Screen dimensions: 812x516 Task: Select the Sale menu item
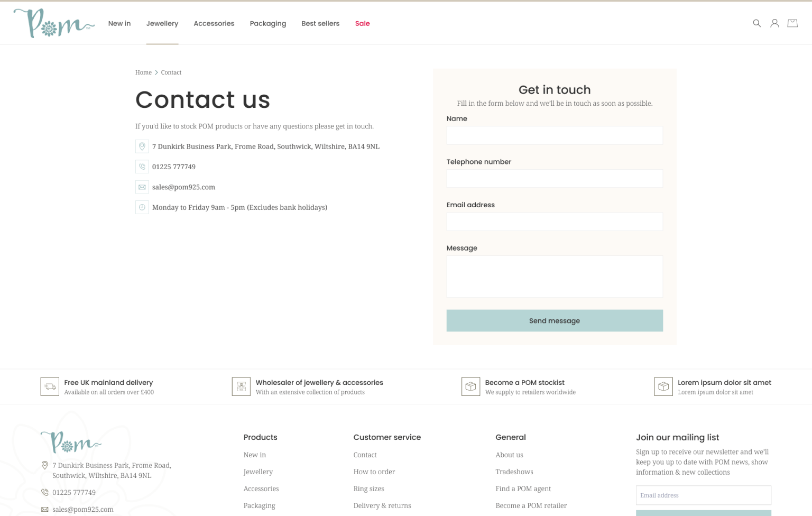click(362, 23)
